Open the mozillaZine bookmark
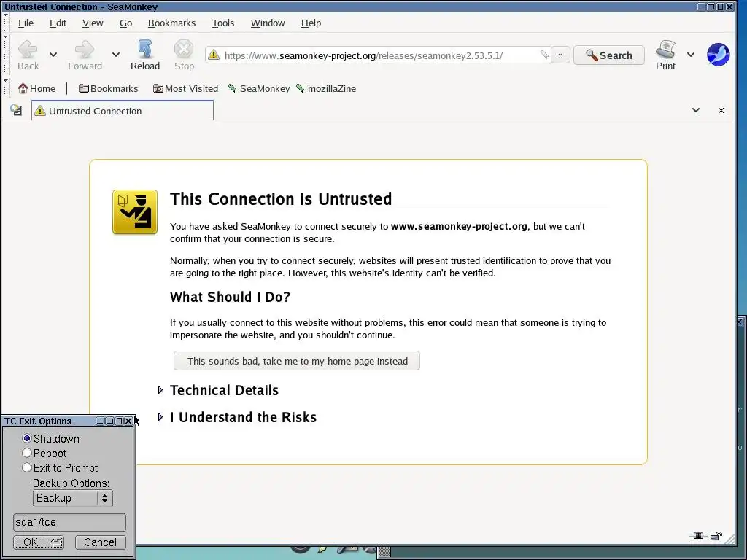Viewport: 747px width, 560px height. click(x=326, y=88)
